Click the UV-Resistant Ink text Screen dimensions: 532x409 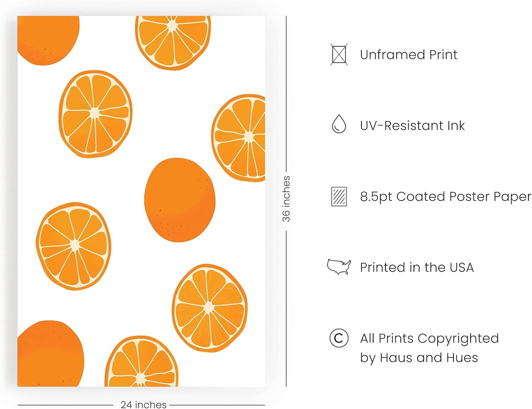(412, 126)
